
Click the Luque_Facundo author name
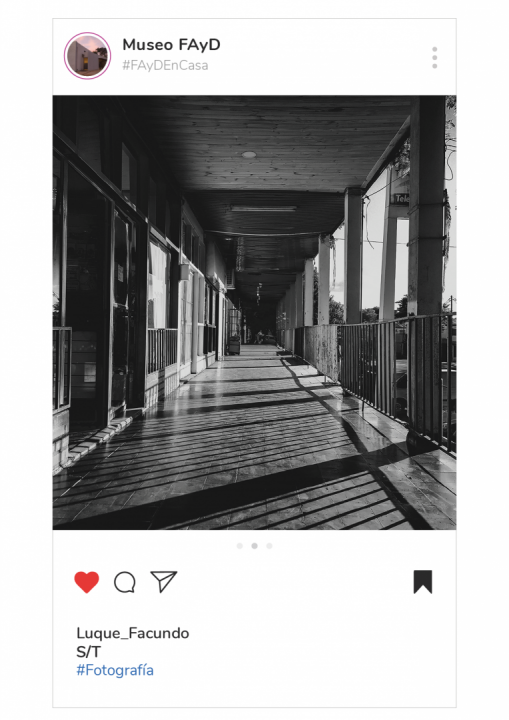[133, 633]
